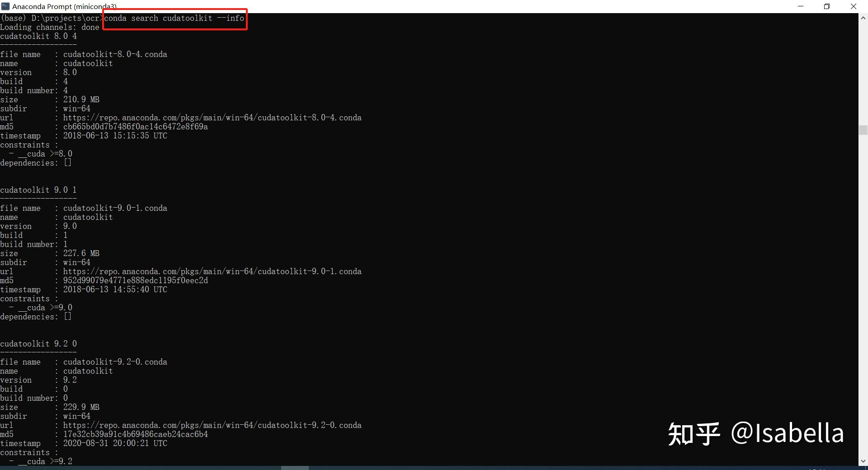Click the version value '9.2'
The width and height of the screenshot is (868, 470).
pos(70,380)
